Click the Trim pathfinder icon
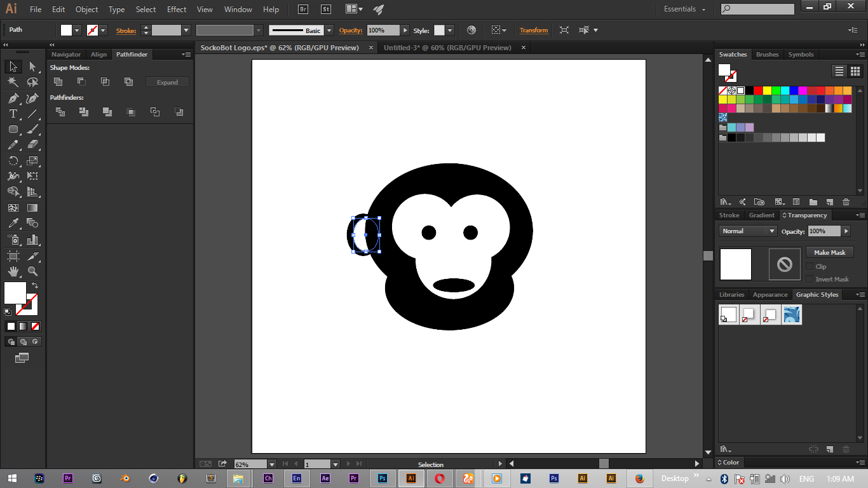The image size is (868, 488). [x=84, y=112]
